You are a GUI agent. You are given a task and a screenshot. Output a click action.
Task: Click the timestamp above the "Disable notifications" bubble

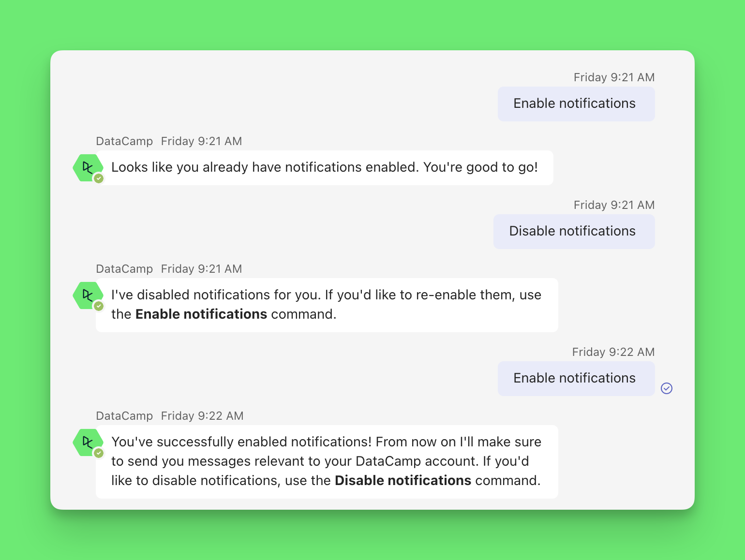614,205
